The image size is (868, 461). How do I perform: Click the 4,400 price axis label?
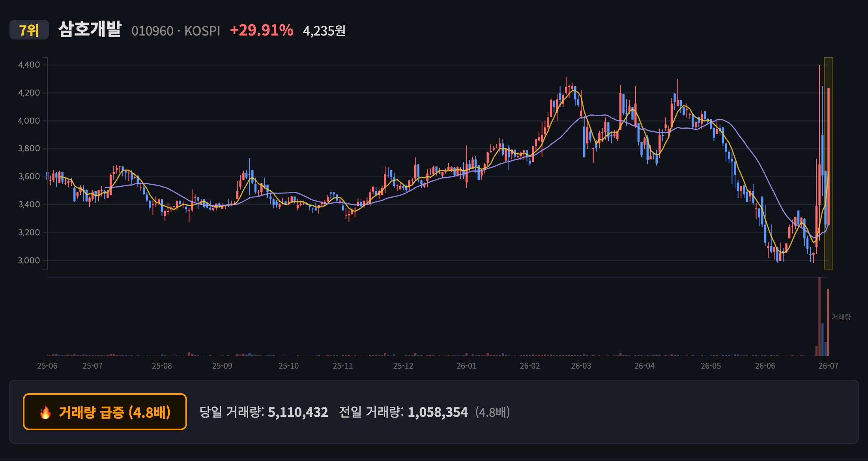click(29, 65)
